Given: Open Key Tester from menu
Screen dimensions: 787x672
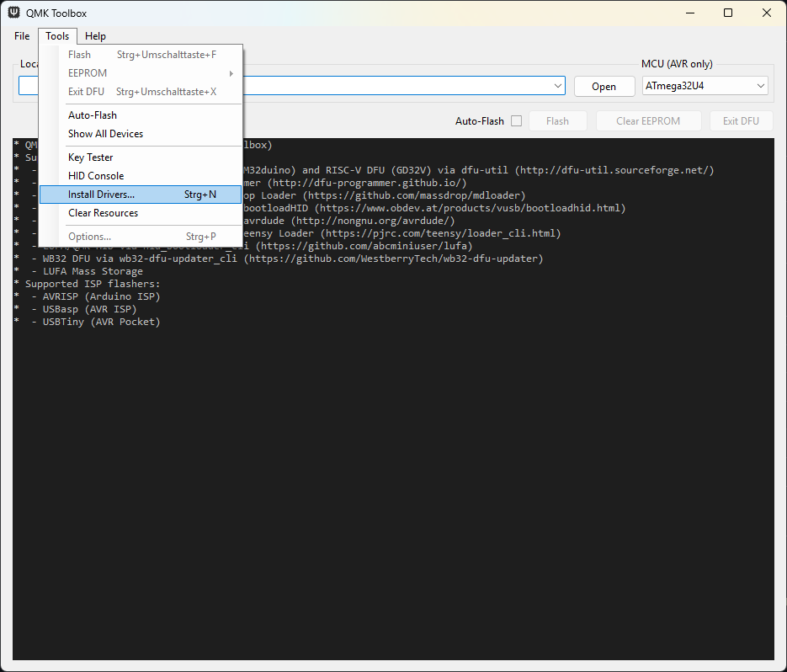Looking at the screenshot, I should (x=141, y=157).
